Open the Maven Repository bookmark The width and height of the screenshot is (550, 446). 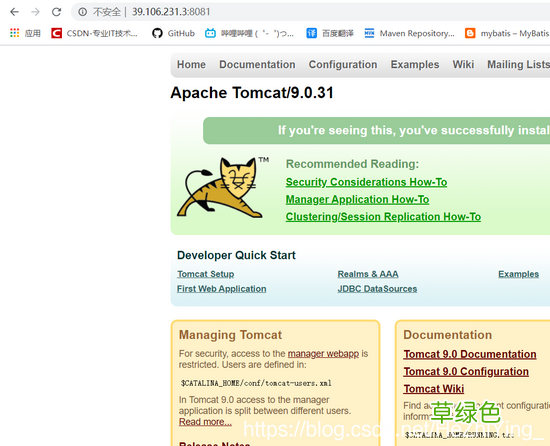coord(409,33)
